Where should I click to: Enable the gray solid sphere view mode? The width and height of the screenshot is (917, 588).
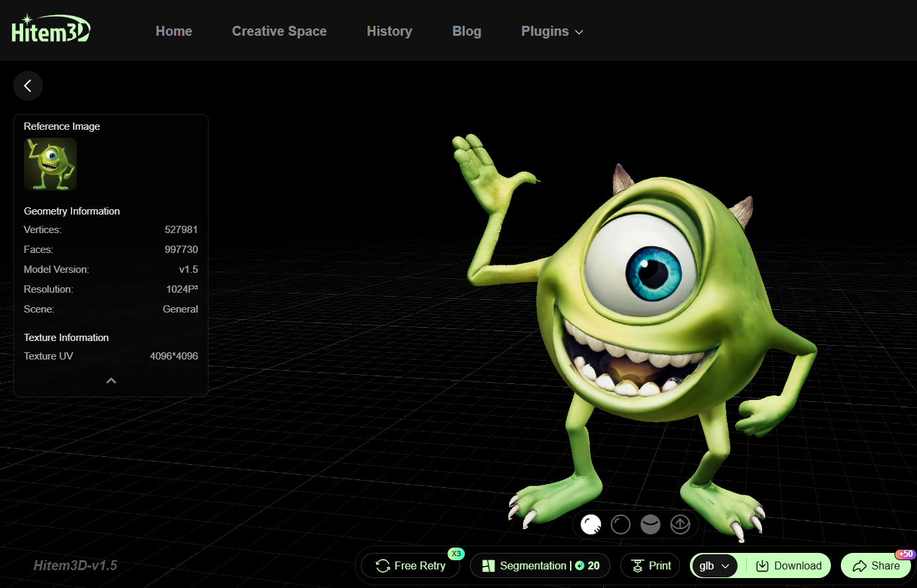click(x=650, y=524)
